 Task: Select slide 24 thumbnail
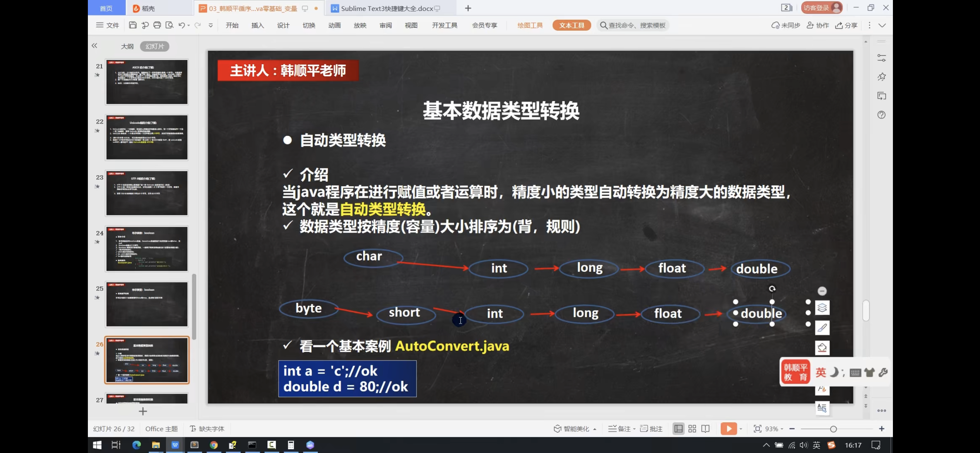coord(147,249)
